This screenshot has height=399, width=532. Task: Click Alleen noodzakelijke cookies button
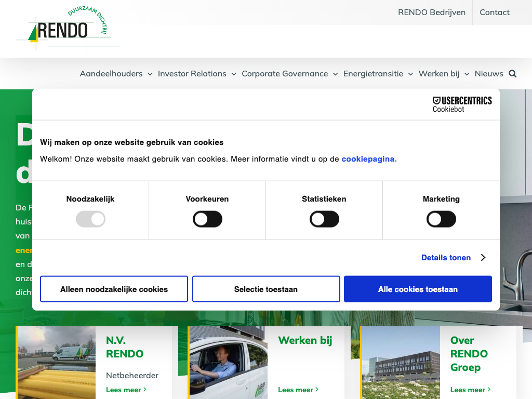tap(114, 289)
